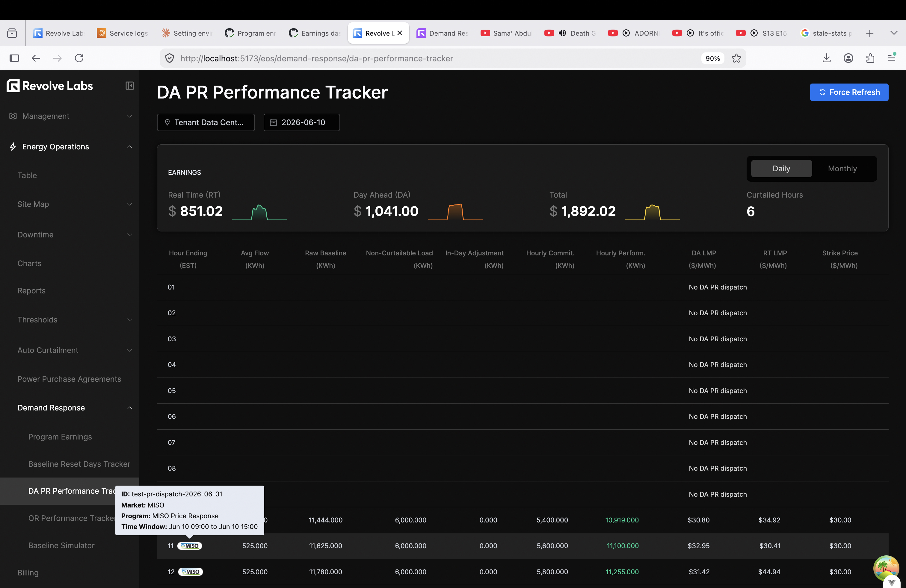Click the RT LMP value $44.94
906x588 pixels.
pyautogui.click(x=769, y=572)
